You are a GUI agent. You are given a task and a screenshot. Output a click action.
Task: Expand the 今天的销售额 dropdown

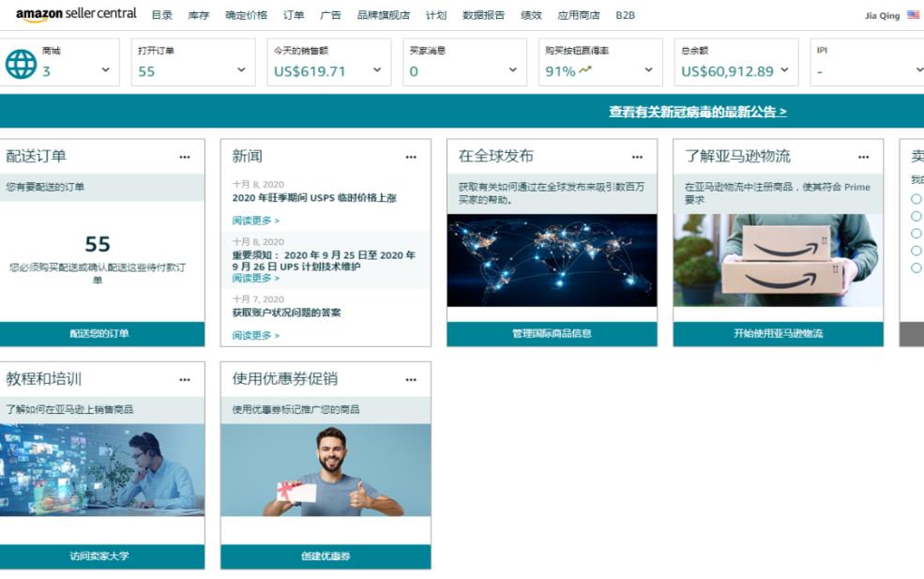coord(377,70)
